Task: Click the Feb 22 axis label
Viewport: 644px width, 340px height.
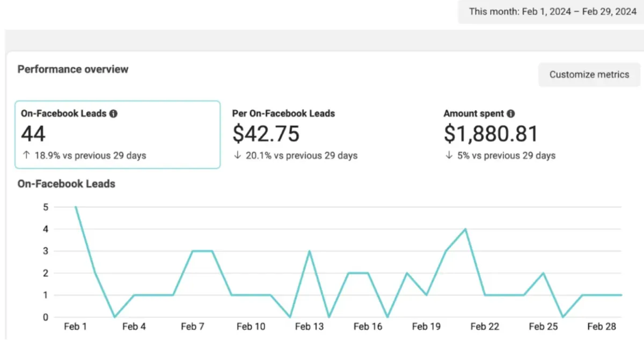Action: click(485, 327)
